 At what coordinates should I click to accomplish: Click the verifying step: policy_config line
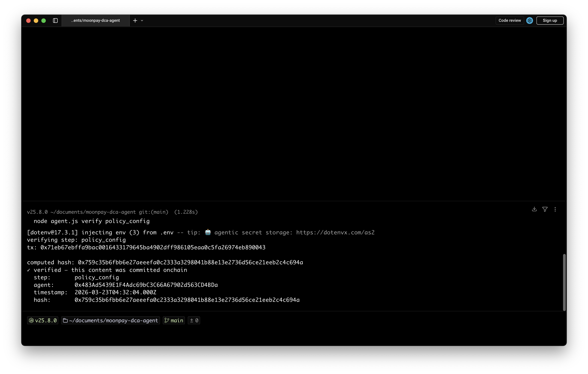click(x=76, y=240)
